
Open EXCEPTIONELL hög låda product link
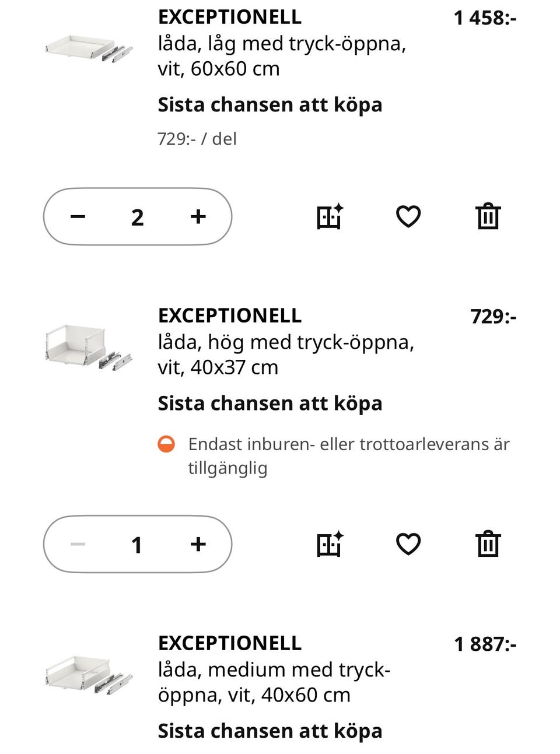(230, 315)
